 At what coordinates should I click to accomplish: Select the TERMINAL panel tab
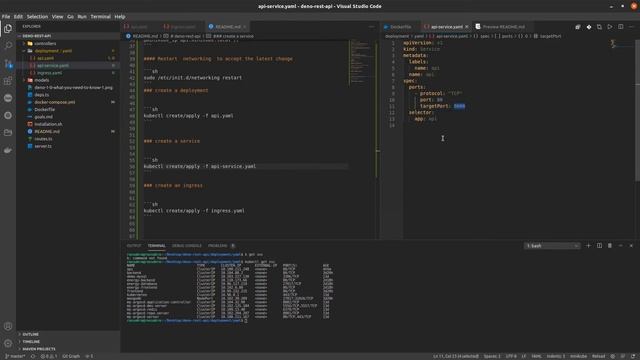(x=156, y=246)
